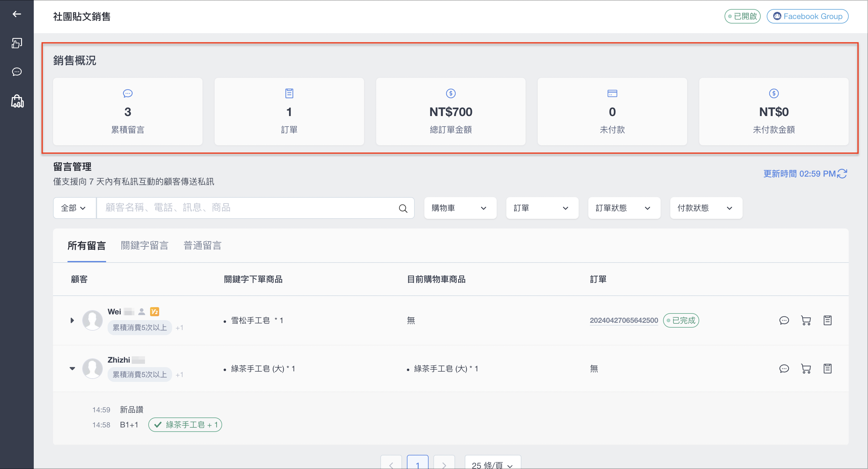Viewport: 868px width, 469px height.
Task: Open order document for Wei's row
Action: [828, 320]
